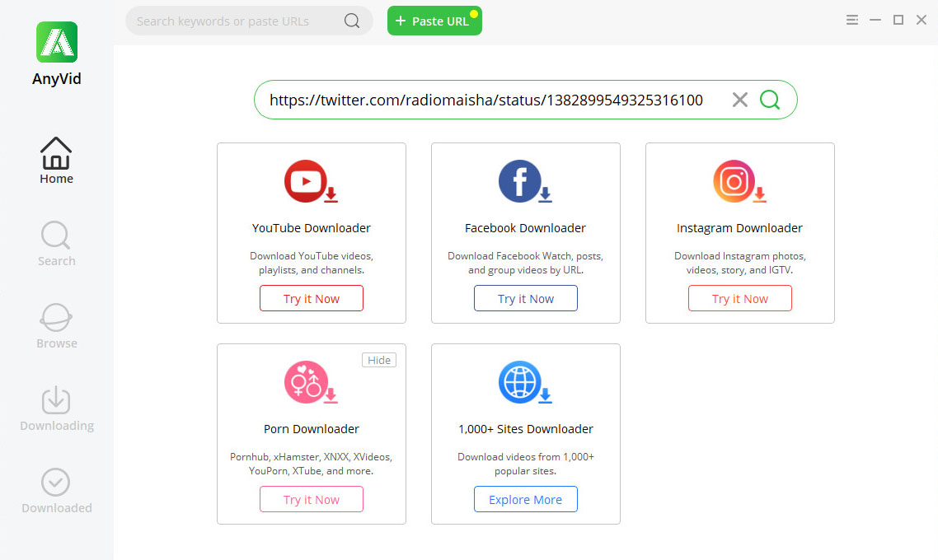Open the Search sidebar tab
The image size is (938, 560).
click(56, 244)
